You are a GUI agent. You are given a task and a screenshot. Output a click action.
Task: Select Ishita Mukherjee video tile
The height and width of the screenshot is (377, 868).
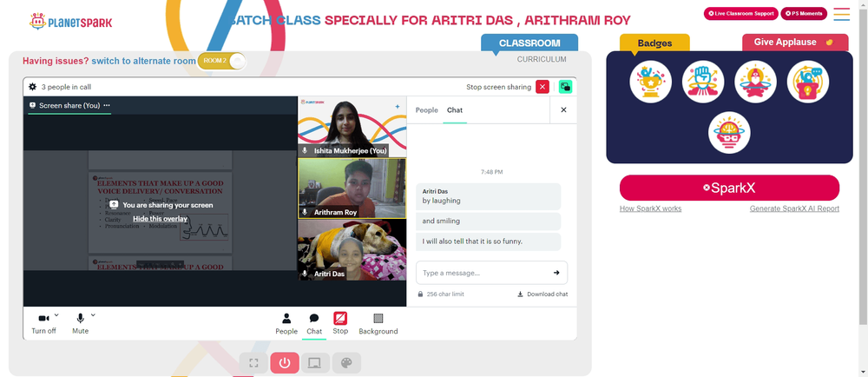point(352,127)
